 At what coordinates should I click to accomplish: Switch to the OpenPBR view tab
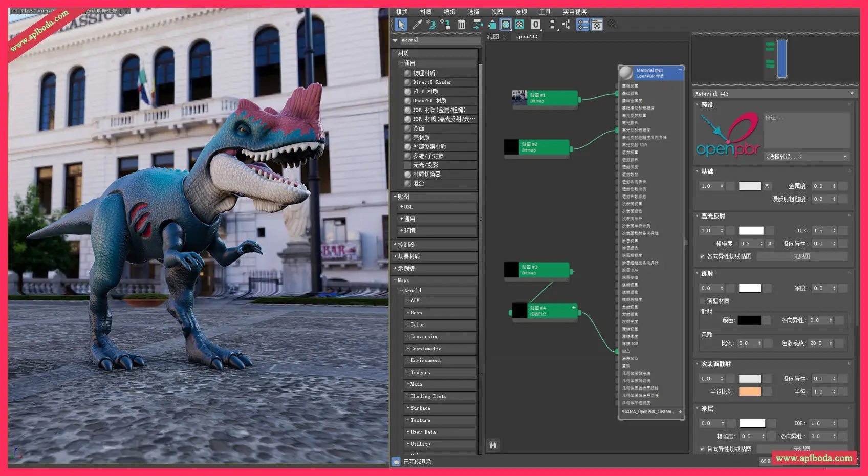(526, 37)
